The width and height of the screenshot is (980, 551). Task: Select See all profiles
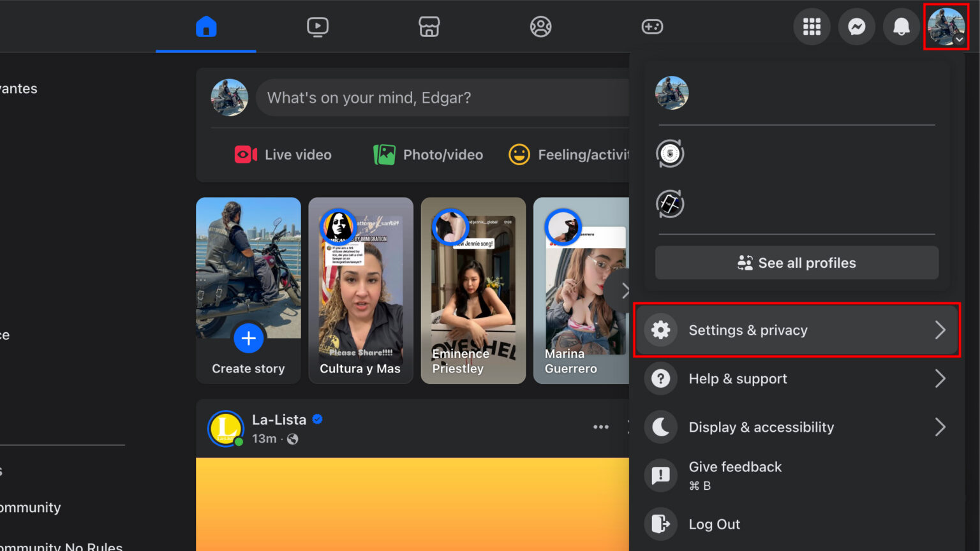[796, 262]
